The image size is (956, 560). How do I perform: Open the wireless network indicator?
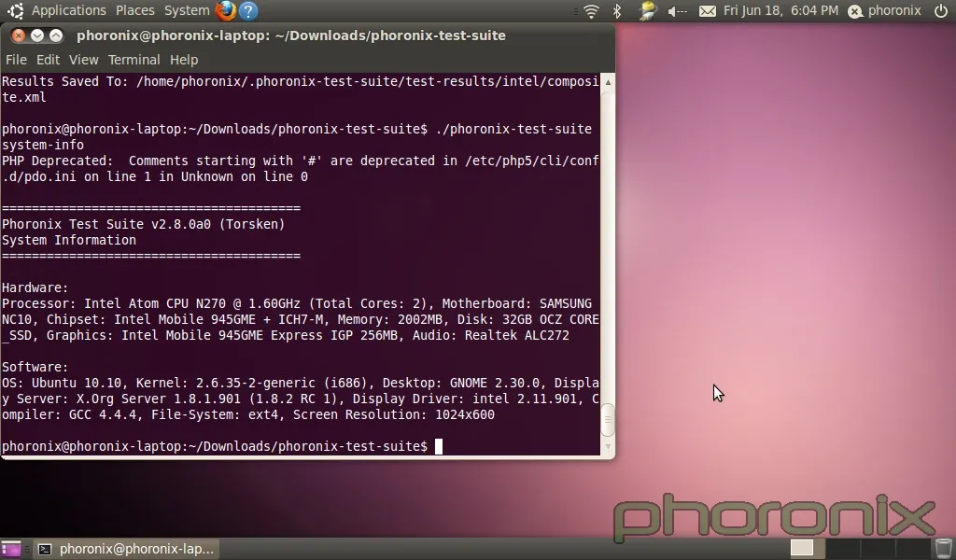coord(591,11)
